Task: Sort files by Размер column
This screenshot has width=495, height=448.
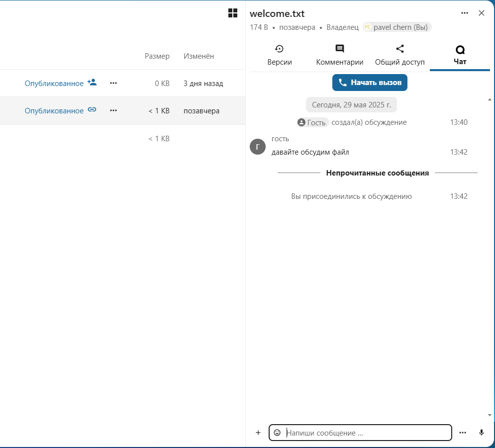Action: coord(157,56)
